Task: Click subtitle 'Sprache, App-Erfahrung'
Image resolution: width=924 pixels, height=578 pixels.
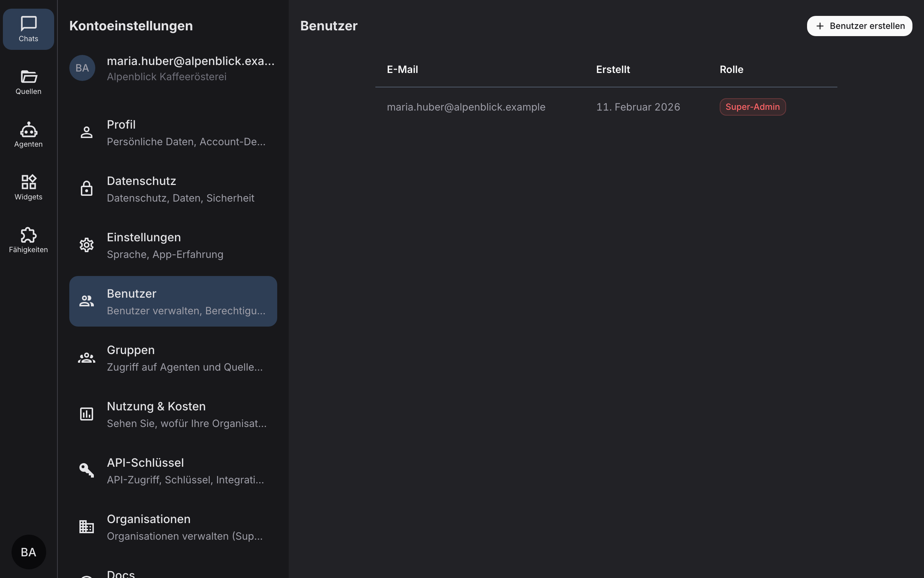Action: [x=165, y=255]
